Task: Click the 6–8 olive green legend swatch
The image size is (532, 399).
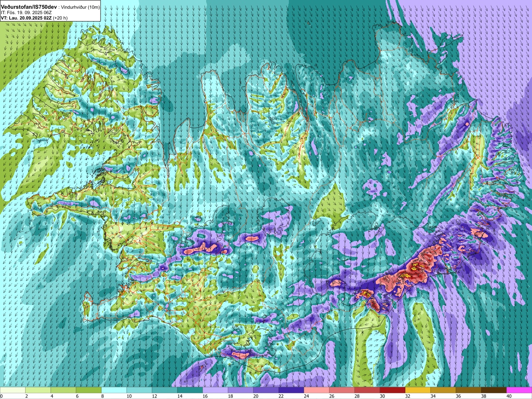Action: [89, 390]
